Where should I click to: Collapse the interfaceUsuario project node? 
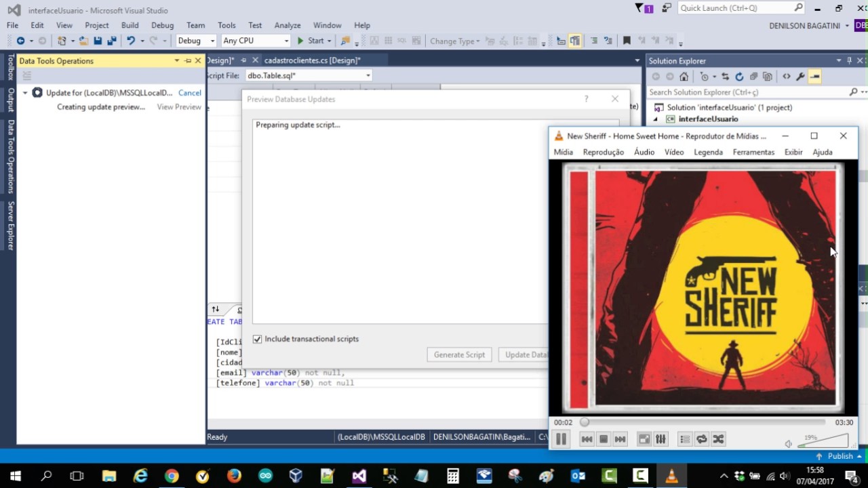click(x=656, y=119)
